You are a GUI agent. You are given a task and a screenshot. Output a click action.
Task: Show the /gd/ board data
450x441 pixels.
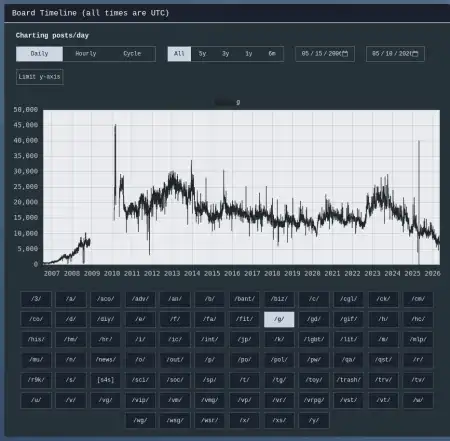314,319
